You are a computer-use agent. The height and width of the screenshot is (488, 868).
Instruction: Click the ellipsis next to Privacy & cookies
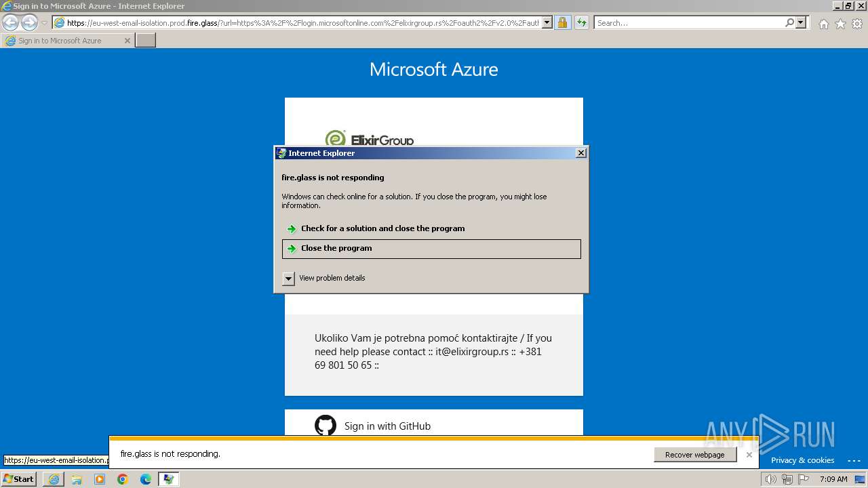[854, 460]
